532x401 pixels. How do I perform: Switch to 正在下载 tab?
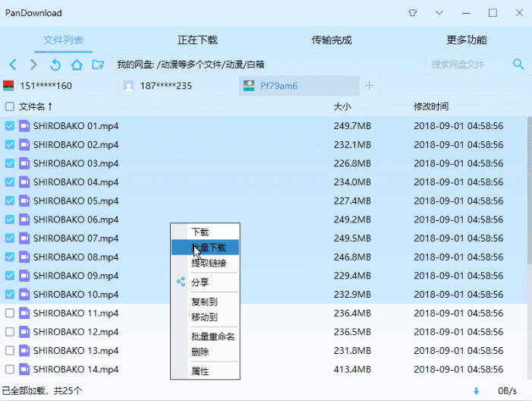pos(197,40)
